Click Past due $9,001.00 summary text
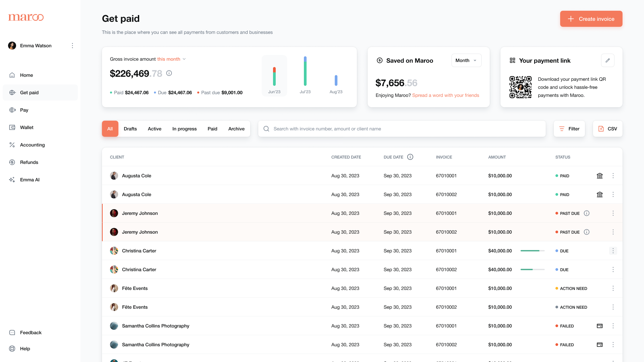 220,93
